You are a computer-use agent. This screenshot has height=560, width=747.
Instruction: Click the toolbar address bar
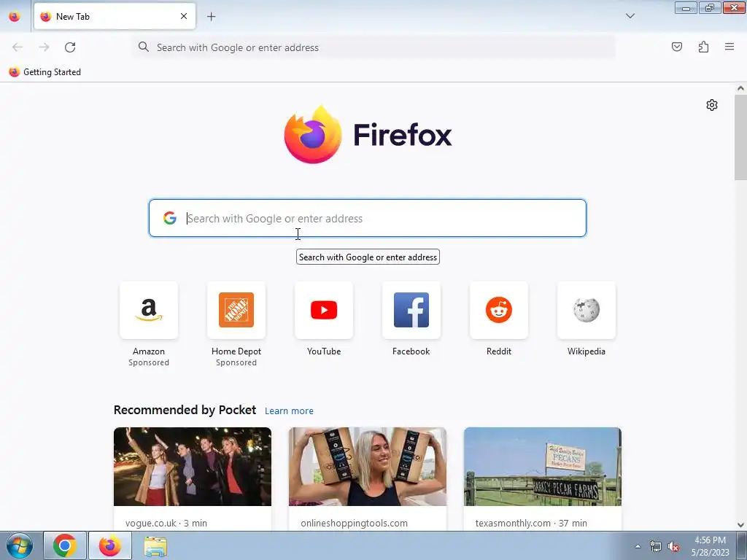tap(373, 47)
